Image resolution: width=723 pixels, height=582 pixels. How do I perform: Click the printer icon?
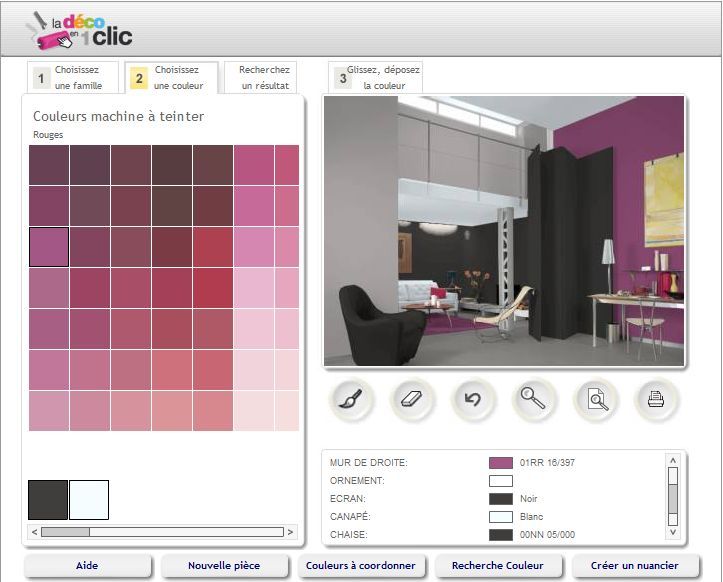pos(656,400)
